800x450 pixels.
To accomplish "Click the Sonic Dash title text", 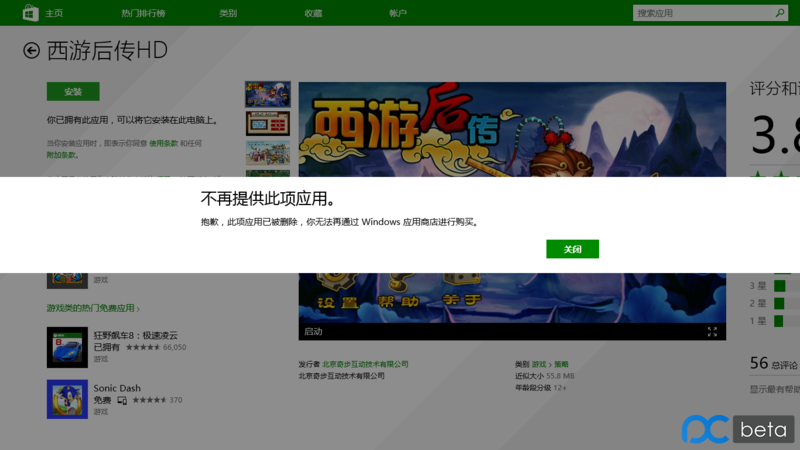I will coord(117,388).
